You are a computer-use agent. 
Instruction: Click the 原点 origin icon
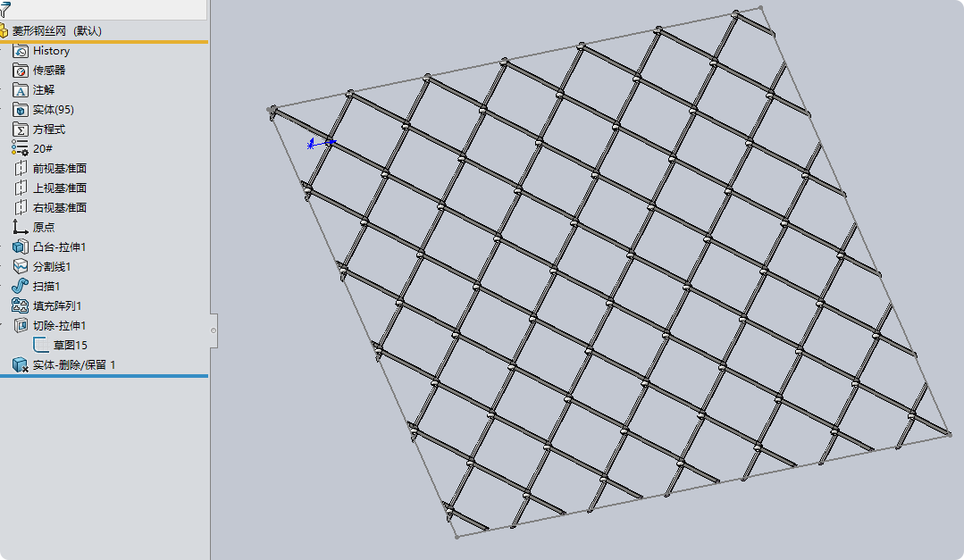(x=21, y=228)
